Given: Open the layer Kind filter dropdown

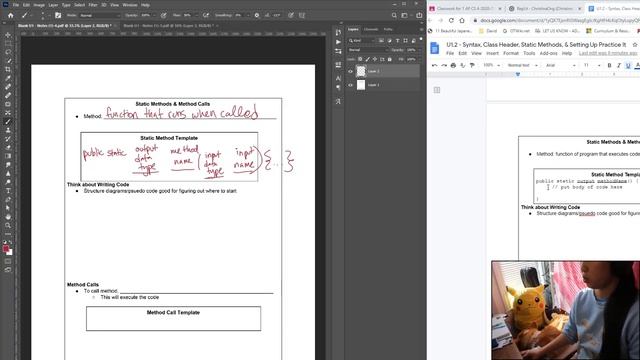Looking at the screenshot, I should click(361, 41).
